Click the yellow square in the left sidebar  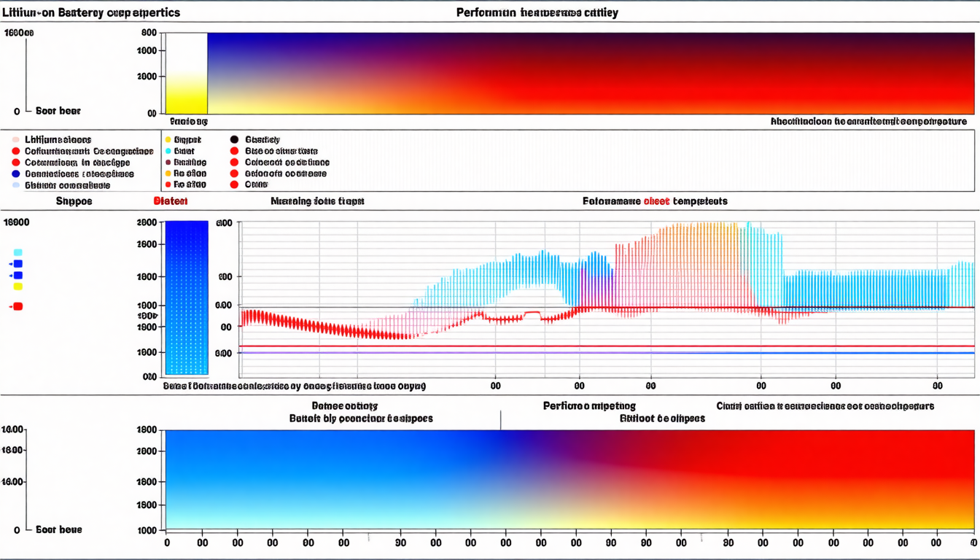pos(18,287)
